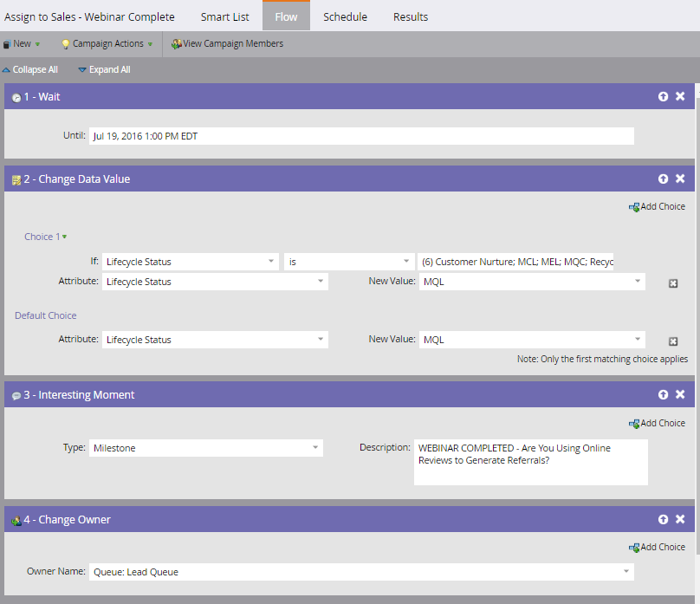Open the Schedule tab

[345, 17]
